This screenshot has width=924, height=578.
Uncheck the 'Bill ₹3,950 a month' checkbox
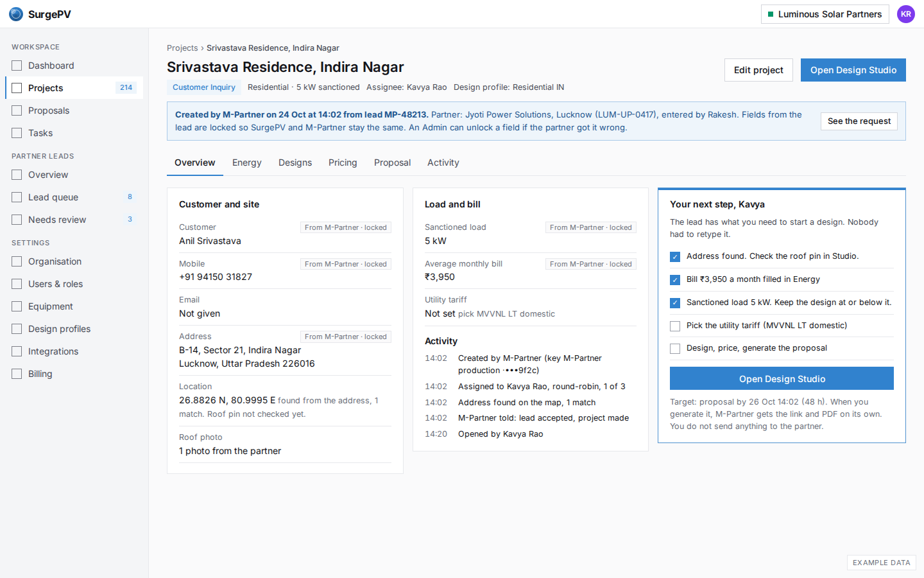tap(675, 280)
